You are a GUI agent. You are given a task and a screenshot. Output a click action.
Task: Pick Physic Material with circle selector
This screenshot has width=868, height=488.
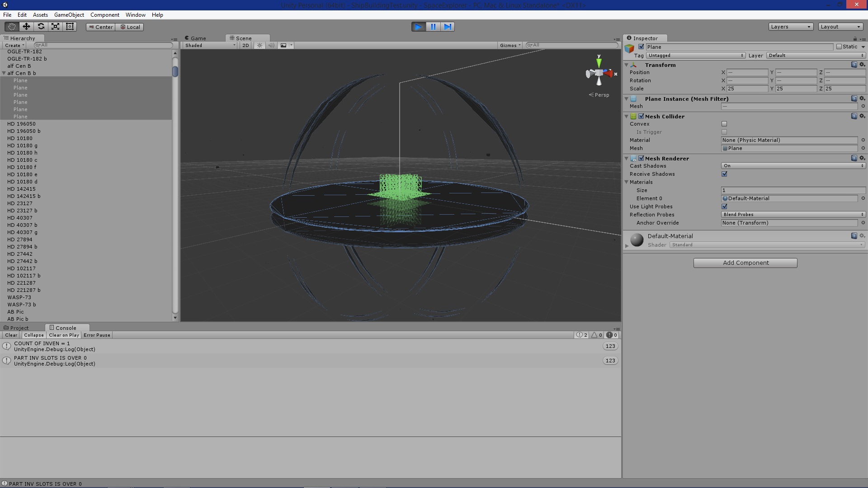[x=863, y=140]
